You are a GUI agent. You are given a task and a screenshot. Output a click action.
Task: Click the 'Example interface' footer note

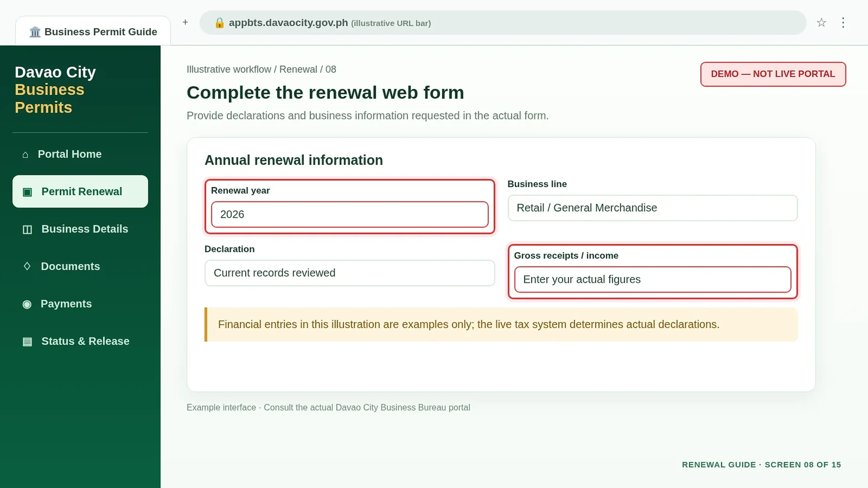328,408
